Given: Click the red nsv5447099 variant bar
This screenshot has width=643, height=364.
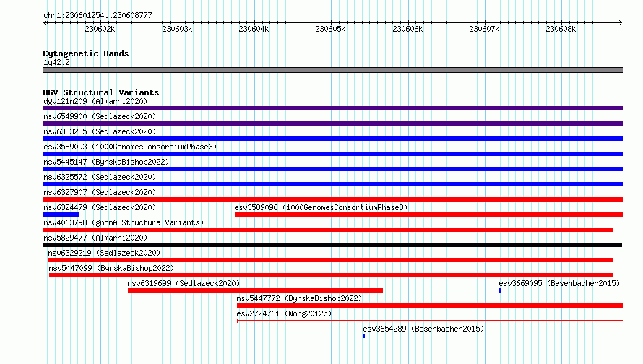Looking at the screenshot, I should pos(331,275).
